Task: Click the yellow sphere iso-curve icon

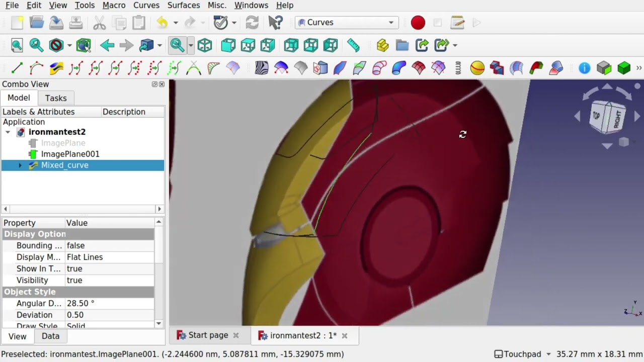Action: (477, 68)
